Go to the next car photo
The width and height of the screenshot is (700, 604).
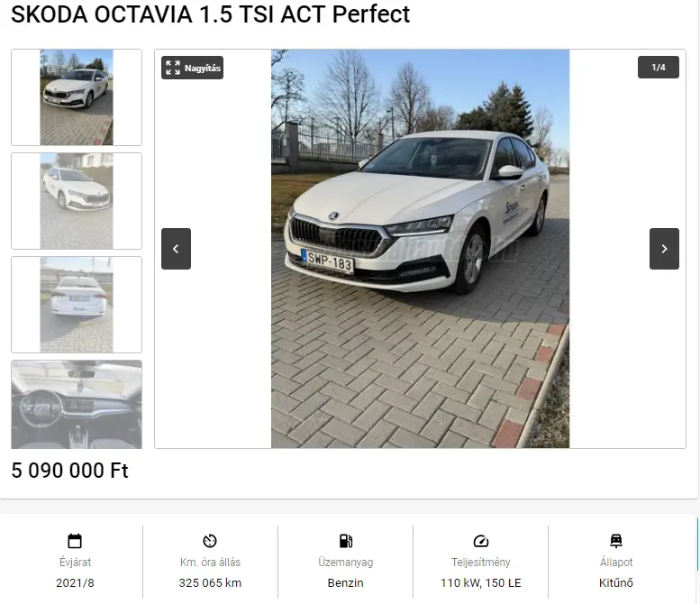tap(664, 249)
